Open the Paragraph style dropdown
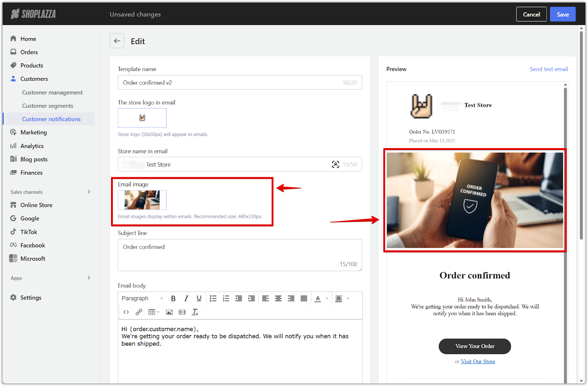588x386 pixels. click(143, 299)
